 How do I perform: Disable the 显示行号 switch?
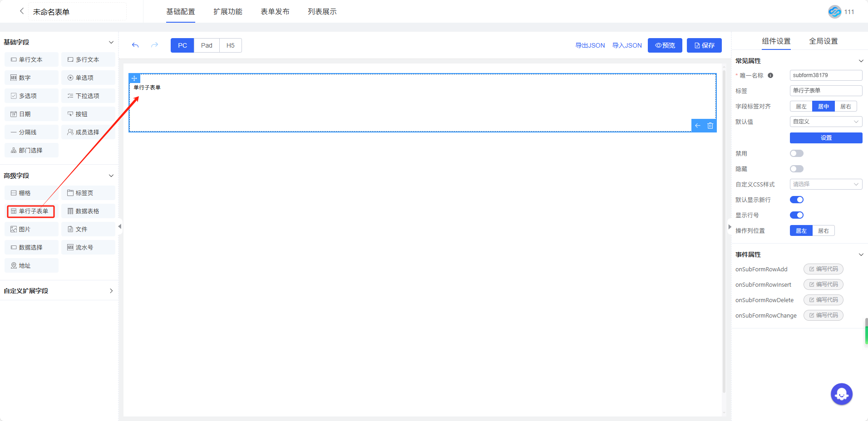[x=796, y=215]
